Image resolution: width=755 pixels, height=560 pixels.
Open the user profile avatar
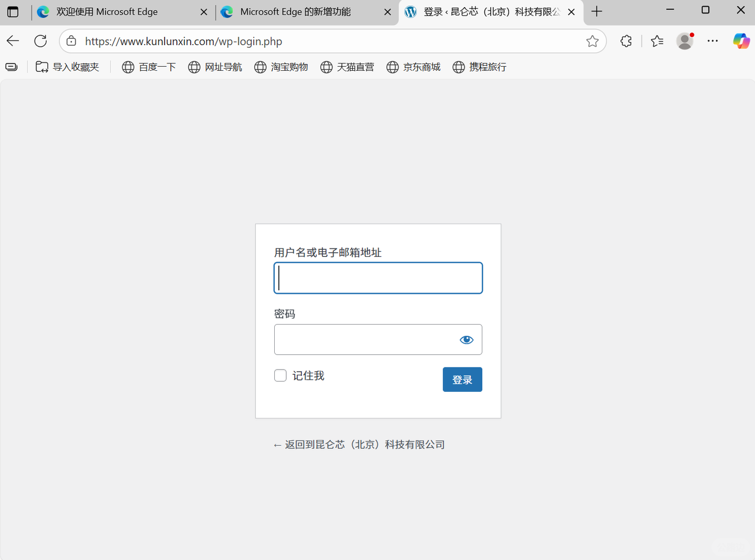click(685, 41)
